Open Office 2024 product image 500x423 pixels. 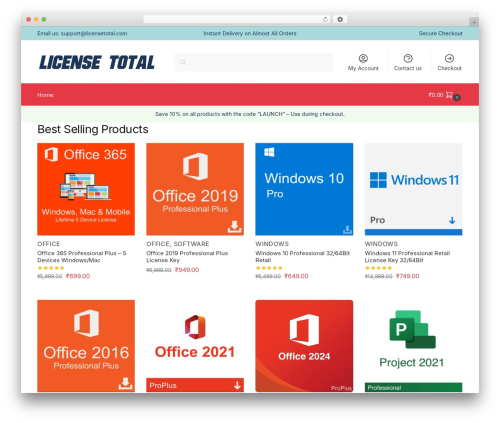304,346
